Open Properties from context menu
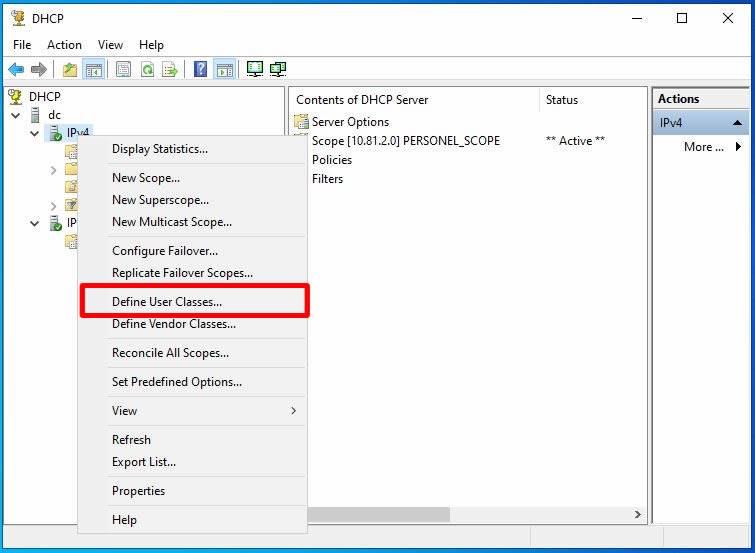The image size is (755, 553). pos(193,491)
